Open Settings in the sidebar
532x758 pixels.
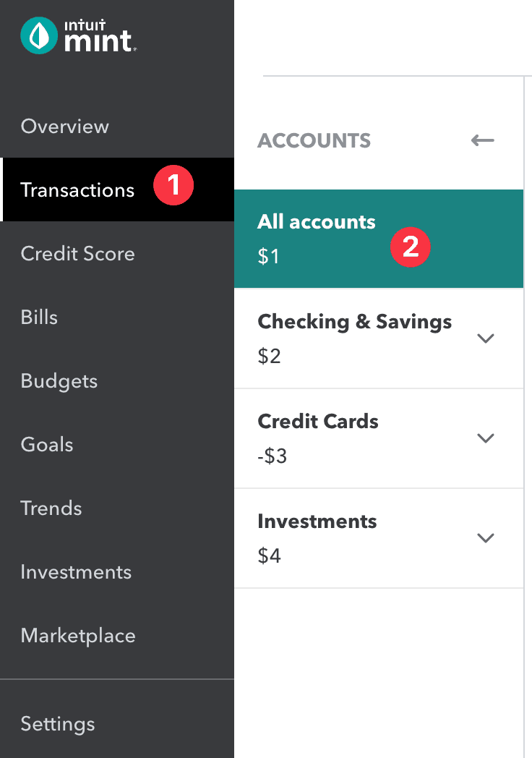tap(58, 724)
